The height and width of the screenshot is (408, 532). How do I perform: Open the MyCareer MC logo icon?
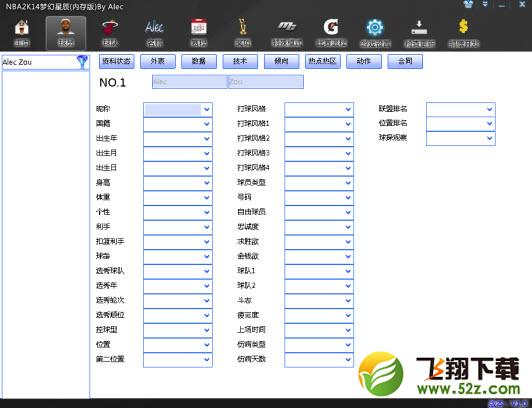point(287,26)
